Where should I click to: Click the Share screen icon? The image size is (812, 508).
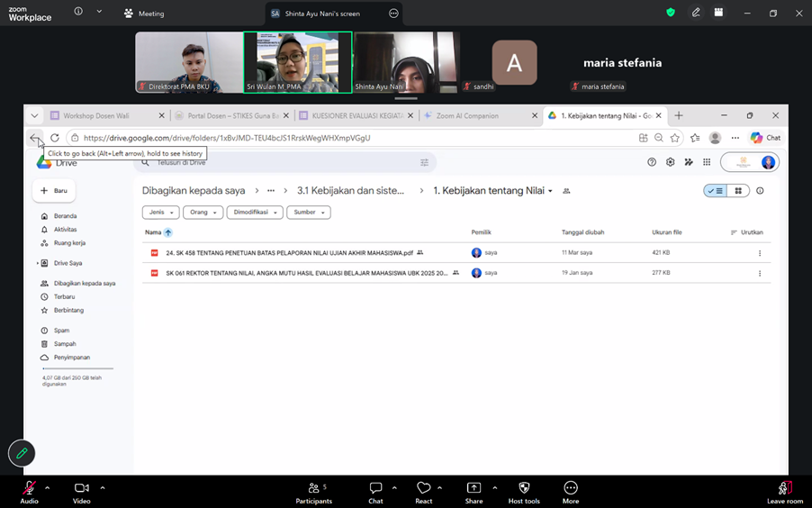[x=474, y=488]
